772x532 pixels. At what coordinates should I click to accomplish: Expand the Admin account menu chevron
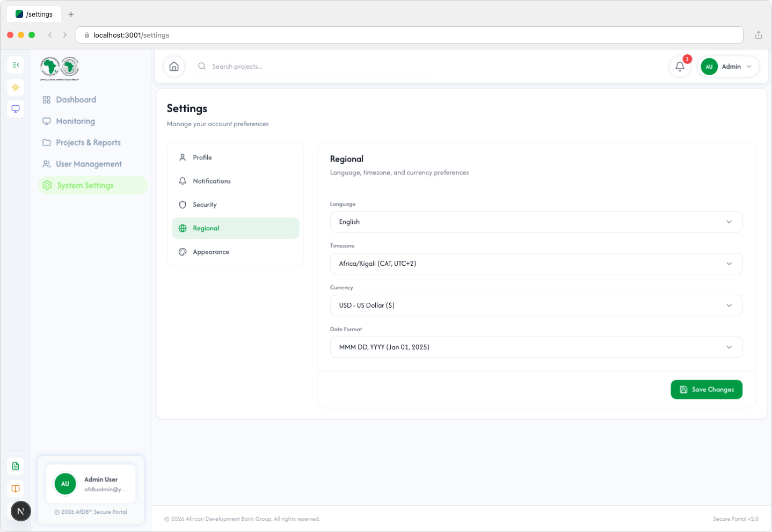click(749, 67)
